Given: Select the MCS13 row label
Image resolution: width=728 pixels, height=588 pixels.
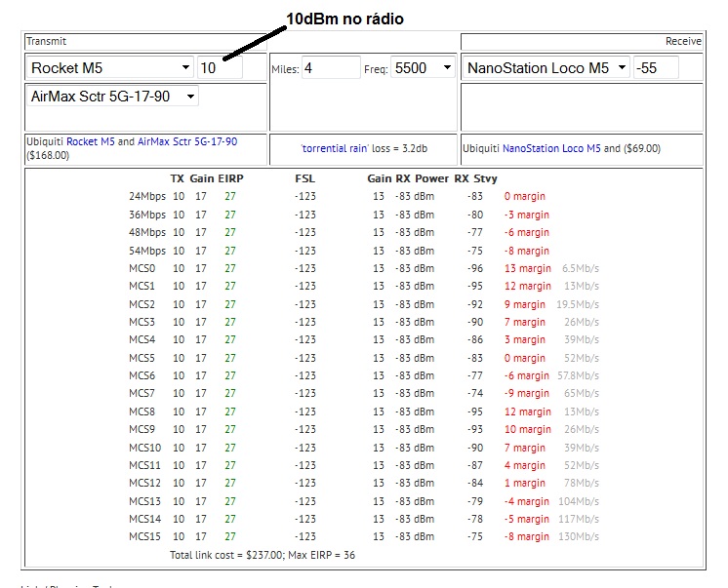Looking at the screenshot, I should pyautogui.click(x=144, y=501).
